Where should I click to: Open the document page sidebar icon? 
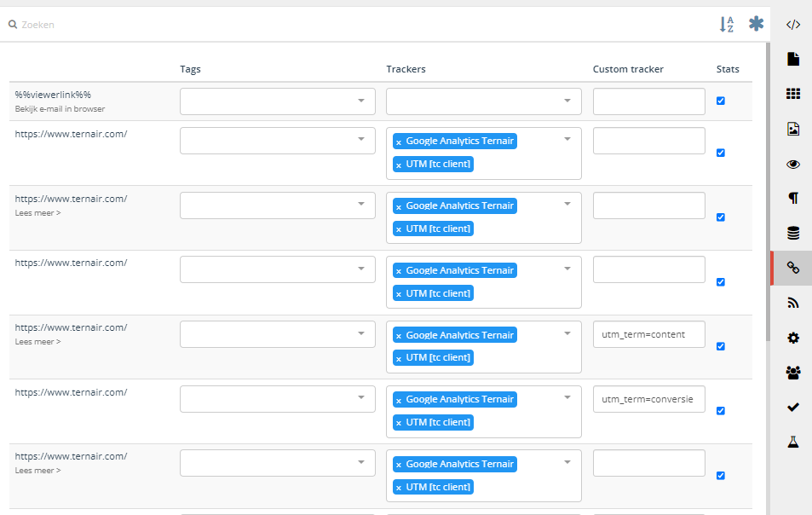coord(792,59)
